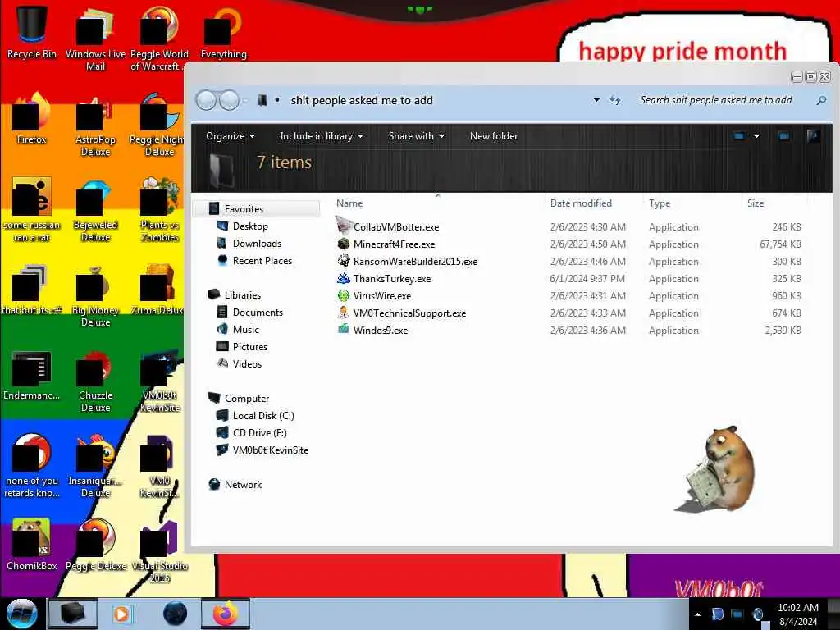Launch Plants vs Zombies desktop icon
The height and width of the screenshot is (630, 840).
coord(160,209)
